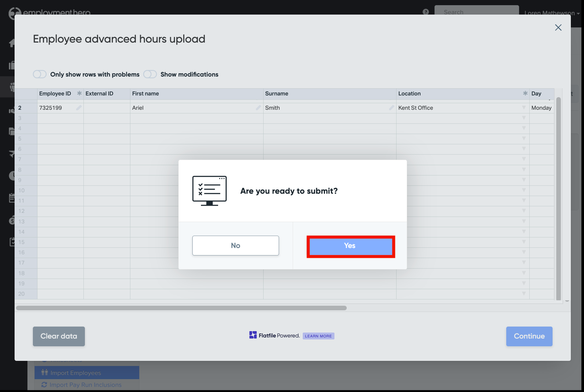Image resolution: width=584 pixels, height=392 pixels.
Task: Click the horizontal scrollbar under the table
Action: (x=181, y=308)
